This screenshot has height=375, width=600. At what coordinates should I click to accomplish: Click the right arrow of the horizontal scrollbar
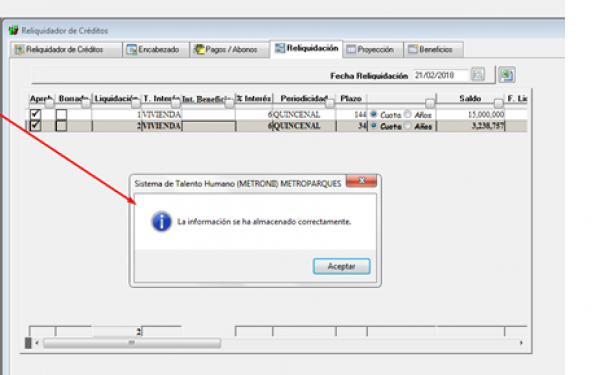point(521,343)
